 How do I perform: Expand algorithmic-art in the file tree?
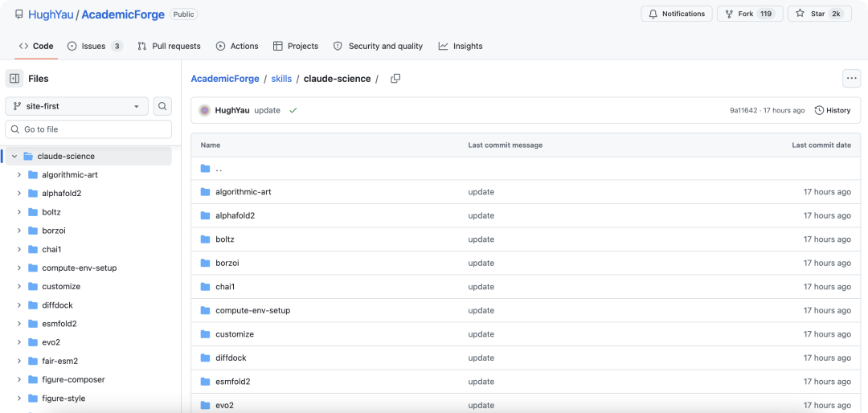(x=18, y=174)
